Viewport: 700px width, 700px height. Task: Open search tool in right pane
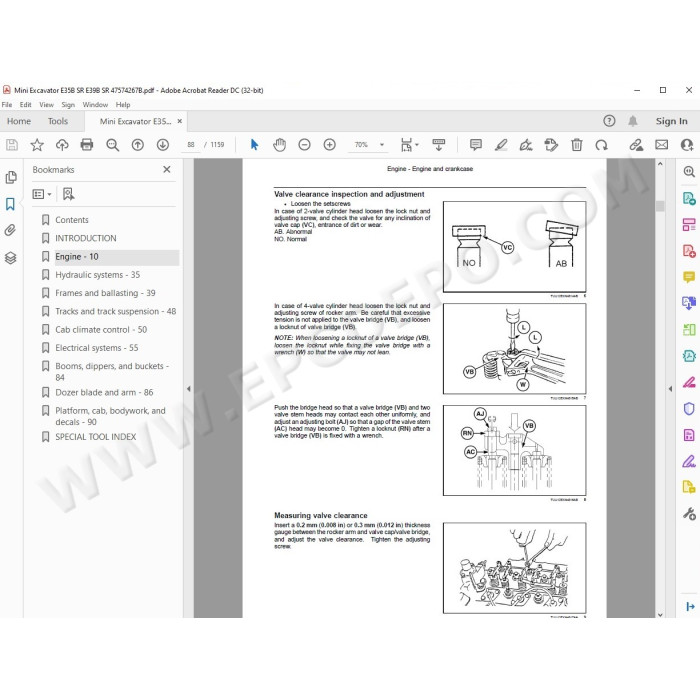[689, 171]
